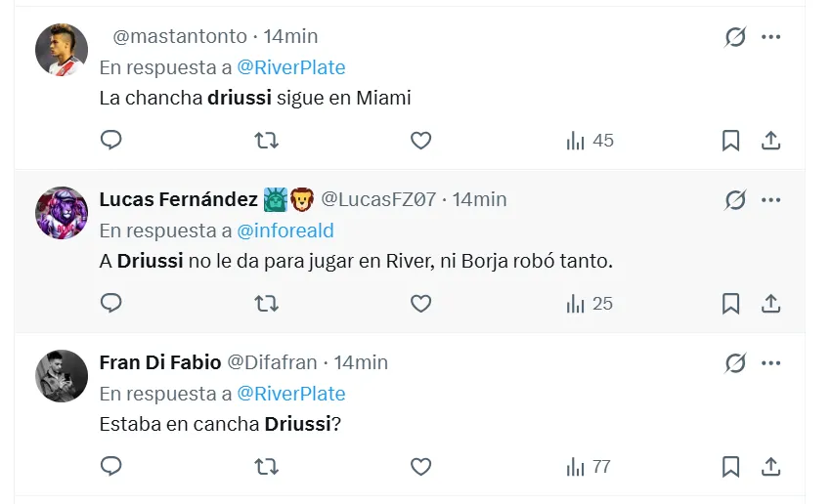Open more options on mastantonto's tweet
833x504 pixels.
[x=770, y=37]
